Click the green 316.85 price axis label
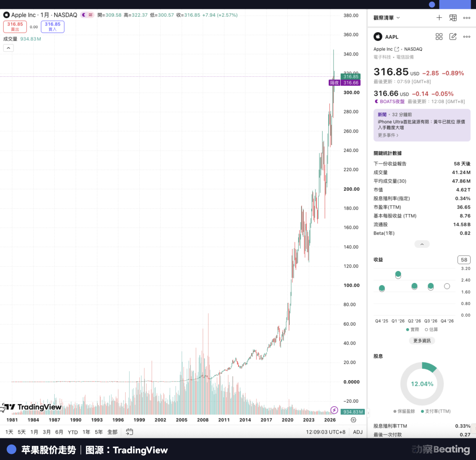 351,77
